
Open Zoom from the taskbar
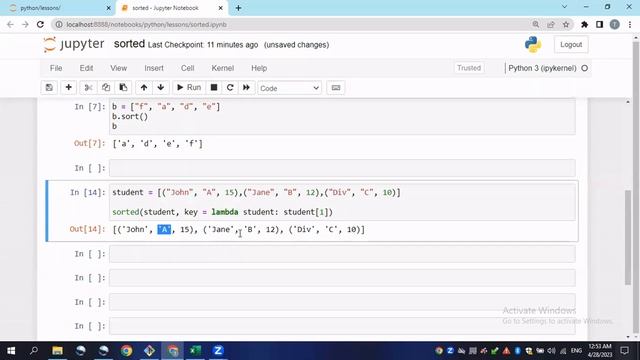[218, 351]
